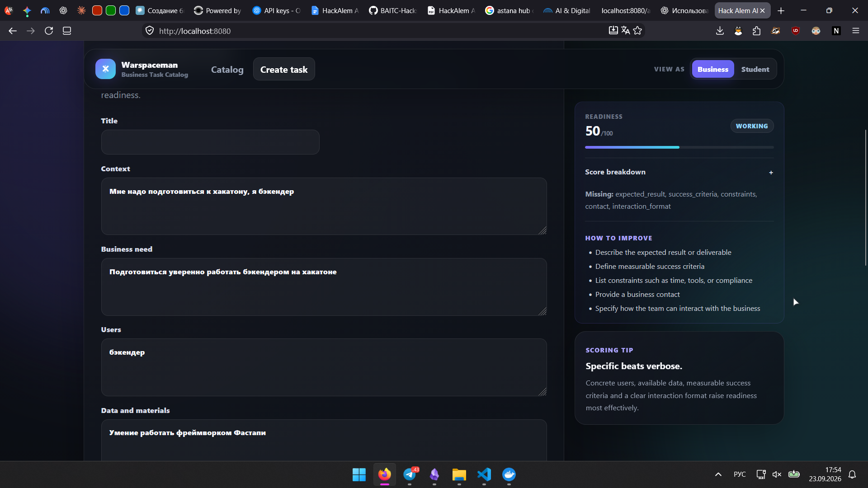The image size is (868, 488).
Task: Open Telegram from the taskbar
Action: [x=410, y=474]
